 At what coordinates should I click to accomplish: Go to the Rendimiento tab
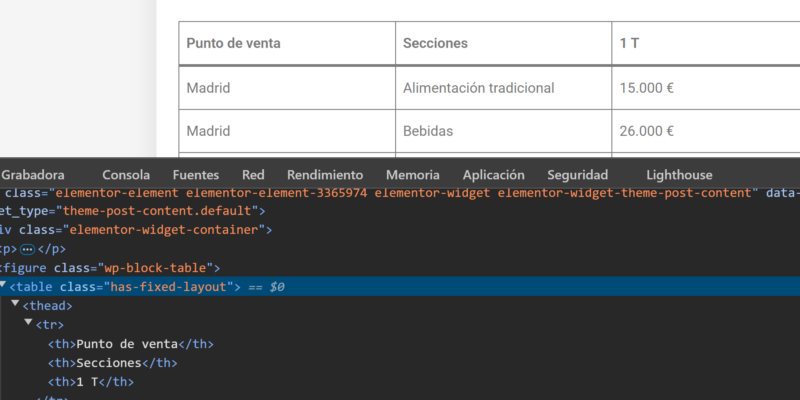tap(325, 174)
